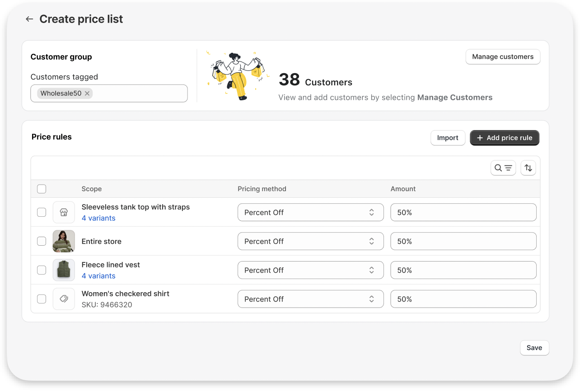Screen dimensions: 580x392
Task: Click the back arrow beside Create price list
Action: [29, 19]
